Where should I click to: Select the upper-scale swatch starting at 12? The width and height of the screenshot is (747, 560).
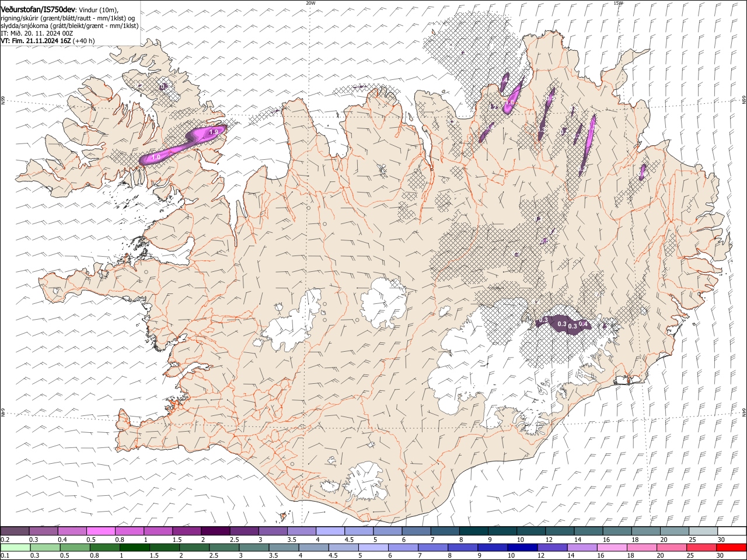pyautogui.click(x=560, y=531)
